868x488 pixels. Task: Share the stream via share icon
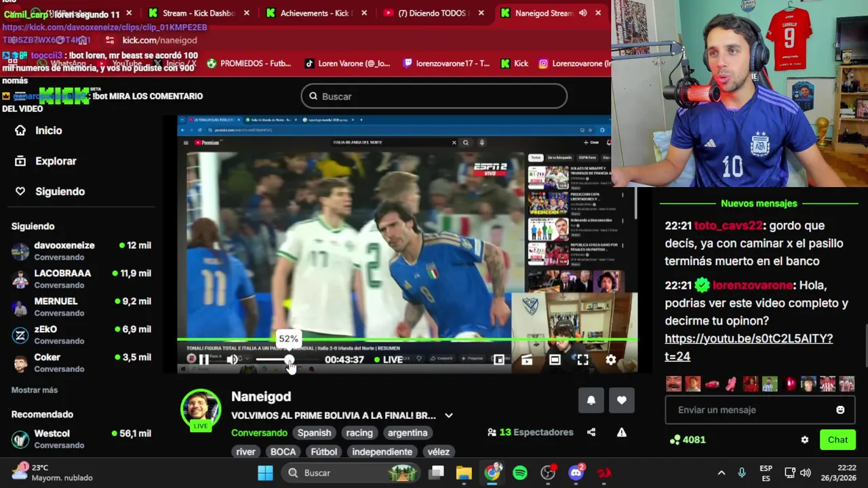591,432
